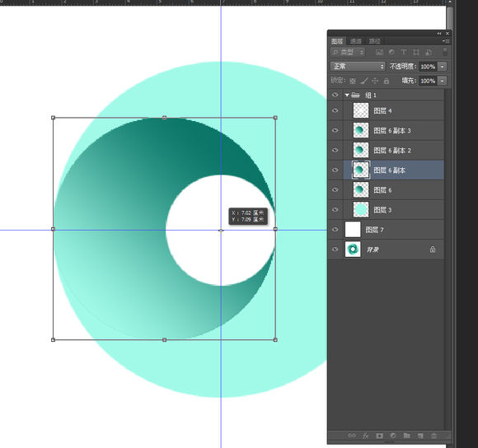Filter for text layers icon
This screenshot has height=448, width=478.
[404, 52]
